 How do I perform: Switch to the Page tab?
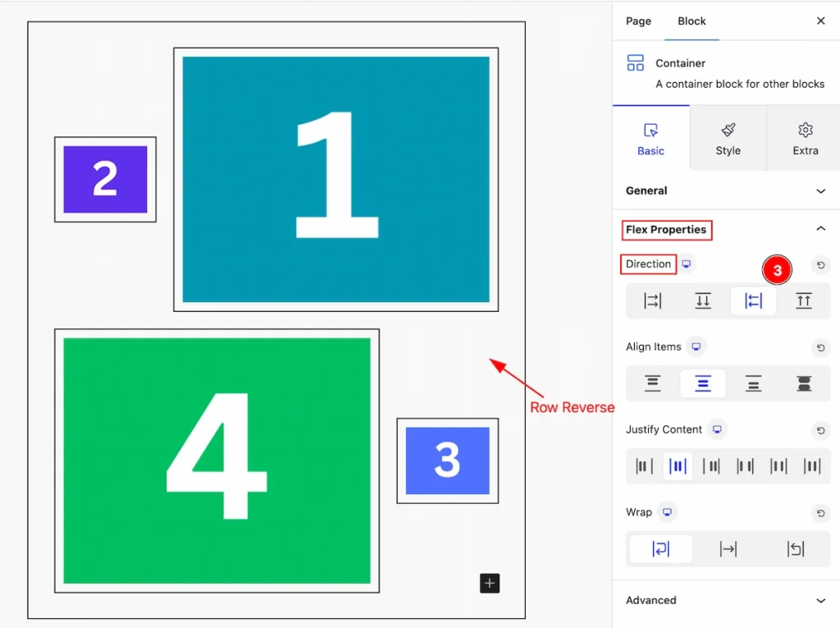[x=638, y=21]
